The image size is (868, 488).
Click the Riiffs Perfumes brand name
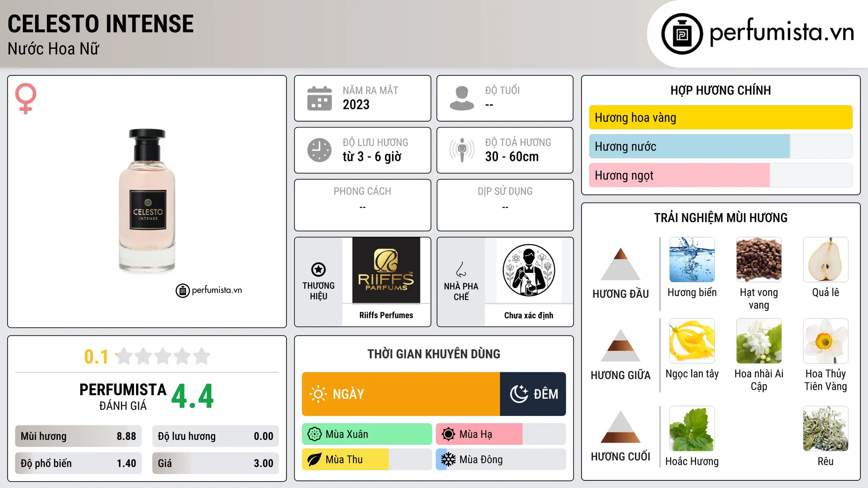click(386, 315)
